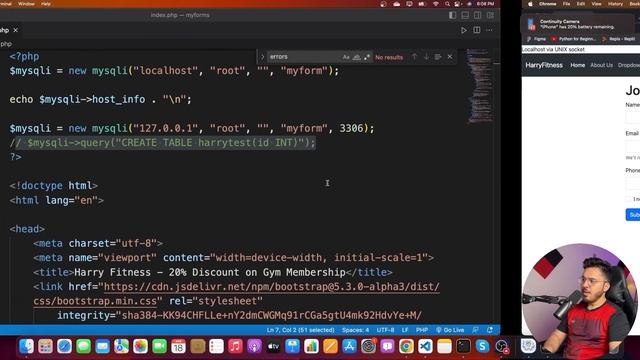
Task: Open Spotlight search in menu bar
Action: tap(447, 4)
